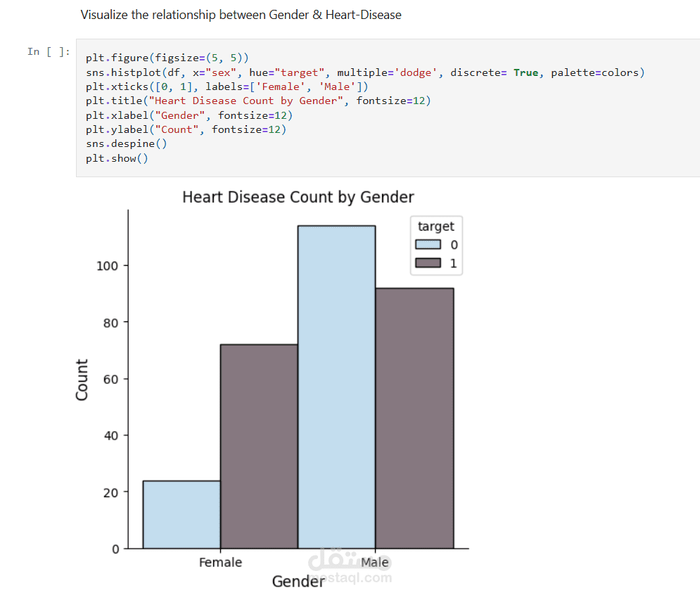This screenshot has width=700, height=597.
Task: Click the light blue target 0 legend swatch
Action: (428, 245)
